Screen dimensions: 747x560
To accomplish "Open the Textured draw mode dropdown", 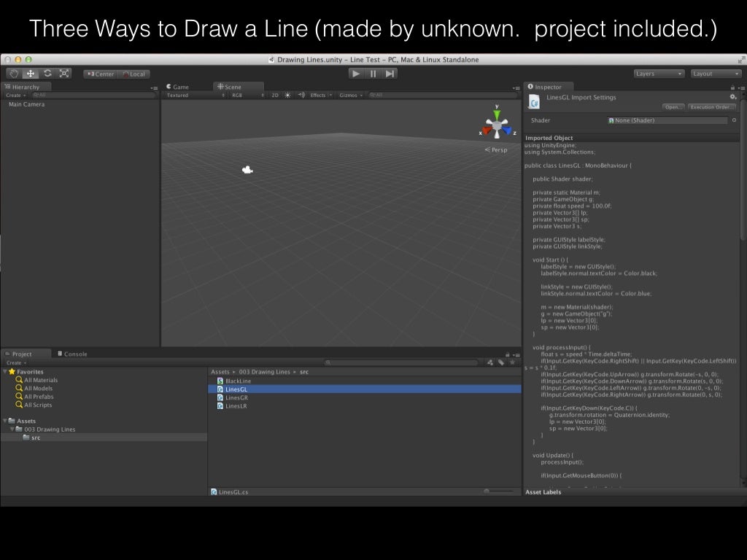I will pos(196,96).
